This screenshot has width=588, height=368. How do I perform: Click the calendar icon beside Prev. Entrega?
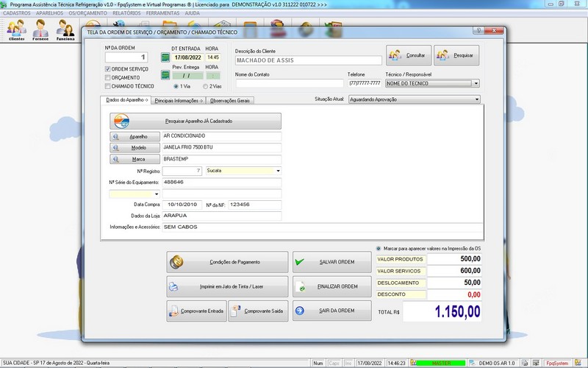click(165, 75)
